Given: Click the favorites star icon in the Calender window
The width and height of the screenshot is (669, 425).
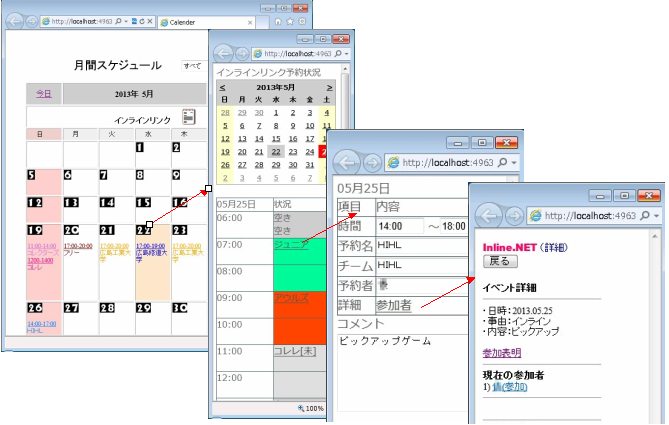Looking at the screenshot, I should coord(289,21).
